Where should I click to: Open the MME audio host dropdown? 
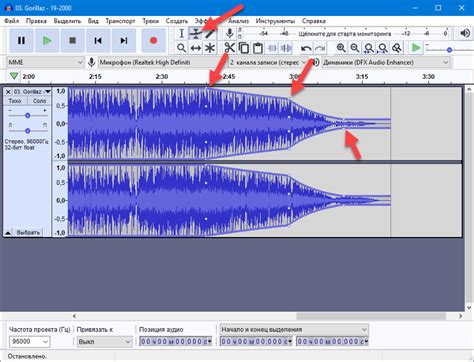(x=45, y=62)
